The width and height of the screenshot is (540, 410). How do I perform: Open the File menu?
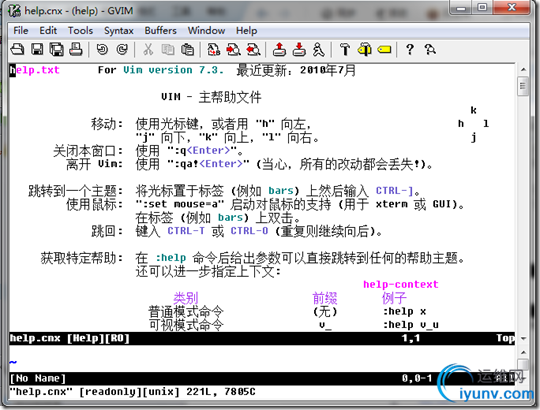tap(21, 31)
